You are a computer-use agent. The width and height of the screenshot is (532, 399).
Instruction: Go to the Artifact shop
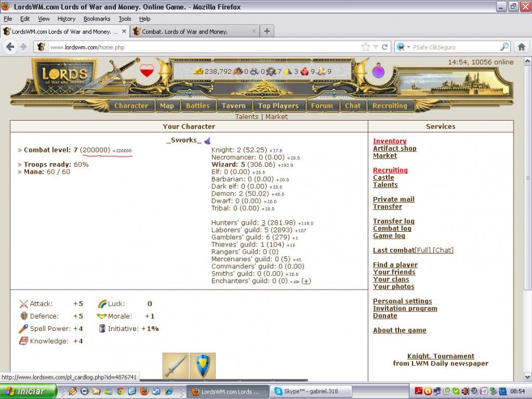click(395, 148)
